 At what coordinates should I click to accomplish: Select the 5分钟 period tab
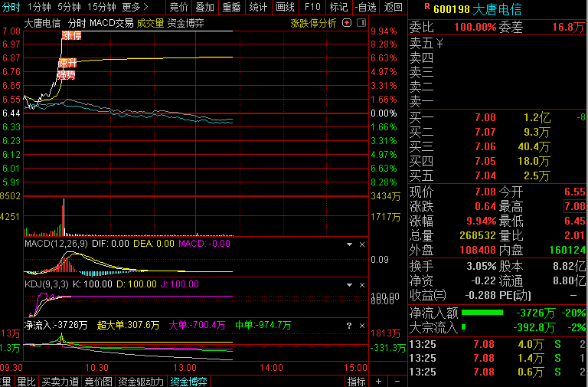coord(69,7)
